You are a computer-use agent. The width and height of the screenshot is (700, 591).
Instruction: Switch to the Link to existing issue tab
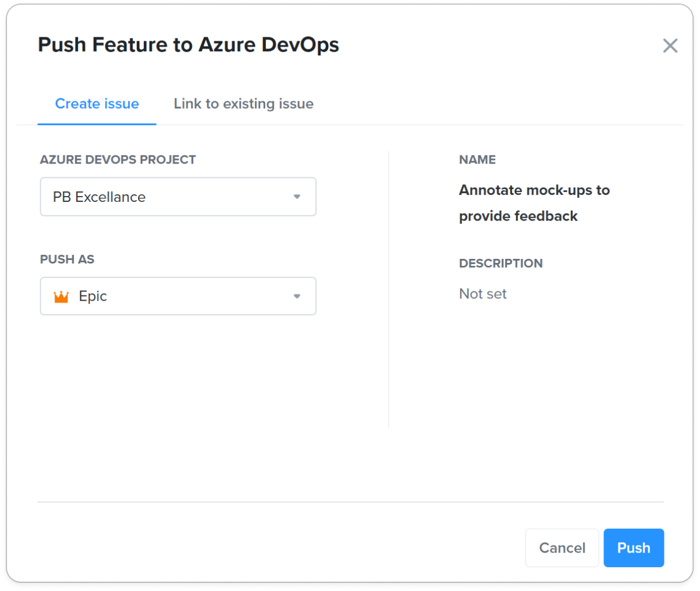(x=244, y=104)
